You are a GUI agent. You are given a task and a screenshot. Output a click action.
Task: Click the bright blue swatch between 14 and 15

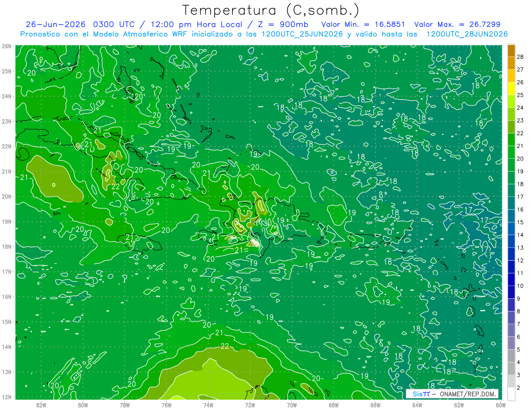click(x=511, y=228)
